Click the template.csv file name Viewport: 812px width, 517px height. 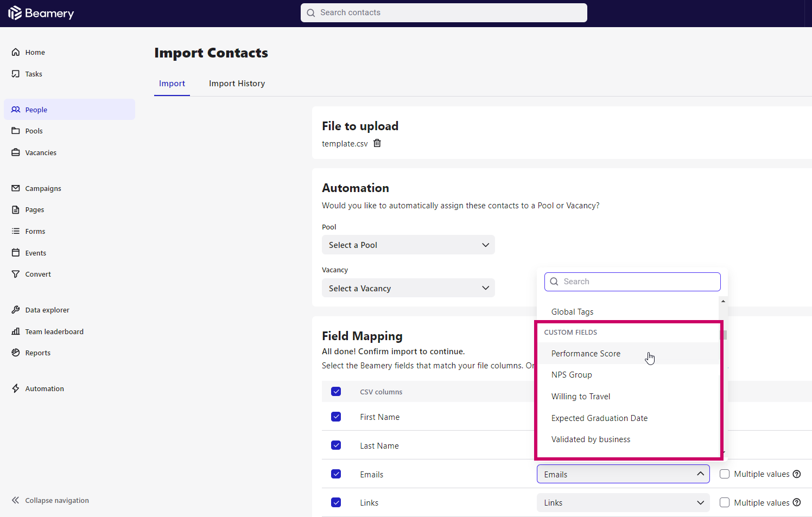(x=345, y=144)
